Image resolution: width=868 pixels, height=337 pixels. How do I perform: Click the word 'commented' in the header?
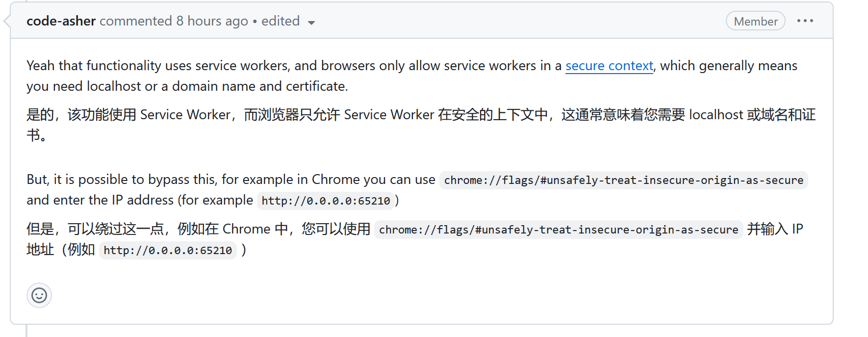click(135, 21)
